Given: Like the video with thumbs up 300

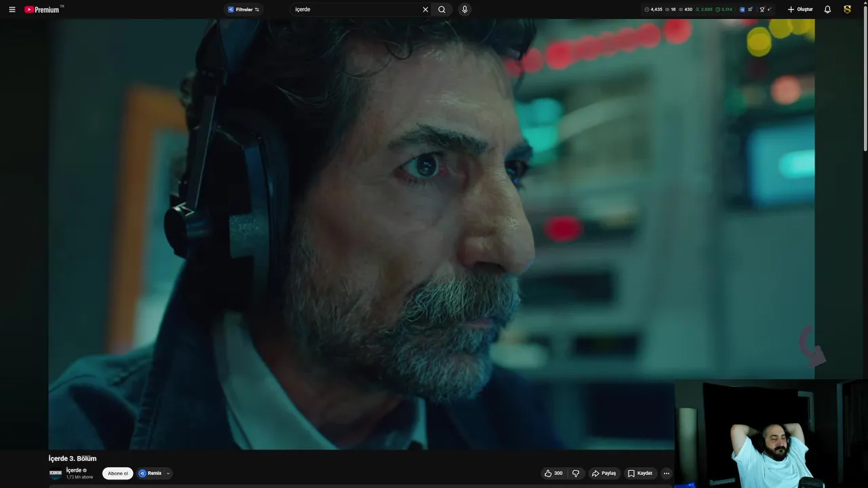Looking at the screenshot, I should tap(553, 473).
